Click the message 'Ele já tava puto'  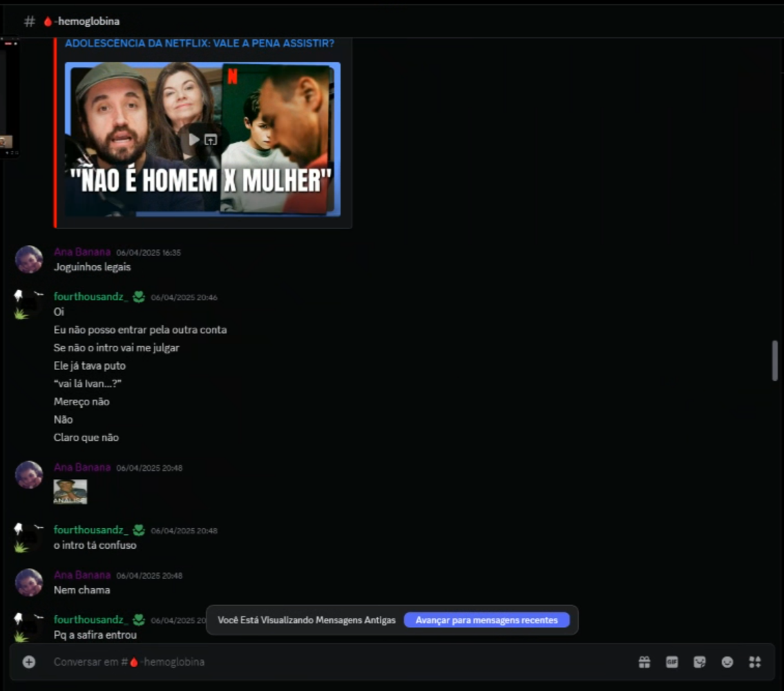coord(90,367)
